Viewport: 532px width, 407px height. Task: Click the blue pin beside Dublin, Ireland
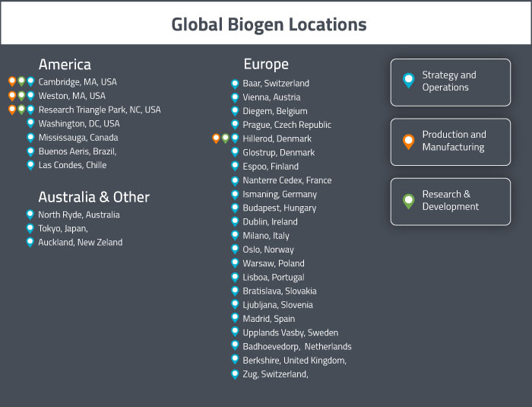pyautogui.click(x=235, y=222)
